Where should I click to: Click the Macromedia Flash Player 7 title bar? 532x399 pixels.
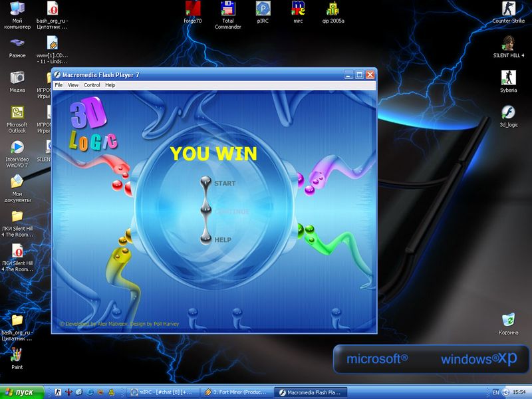(x=213, y=74)
